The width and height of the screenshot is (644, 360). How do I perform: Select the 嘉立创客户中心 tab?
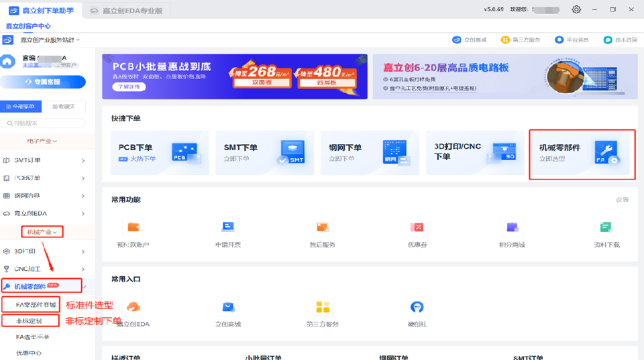[28, 26]
